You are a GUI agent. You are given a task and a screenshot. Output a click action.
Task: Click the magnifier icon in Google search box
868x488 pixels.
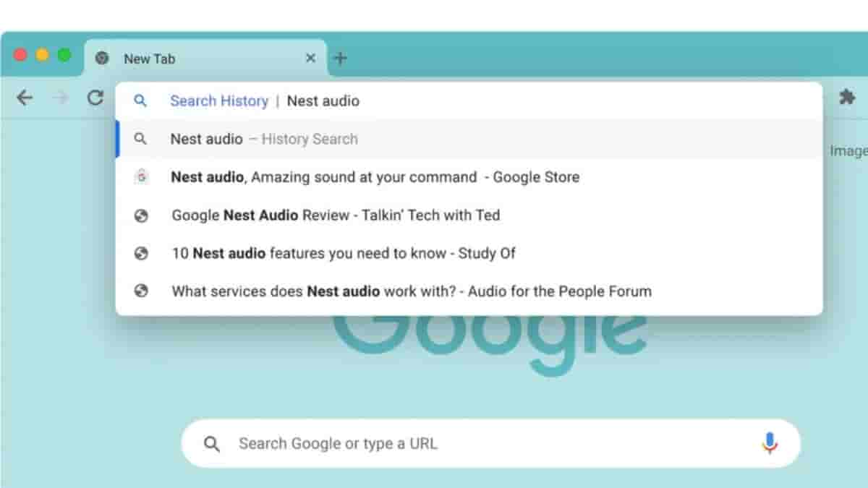click(212, 444)
